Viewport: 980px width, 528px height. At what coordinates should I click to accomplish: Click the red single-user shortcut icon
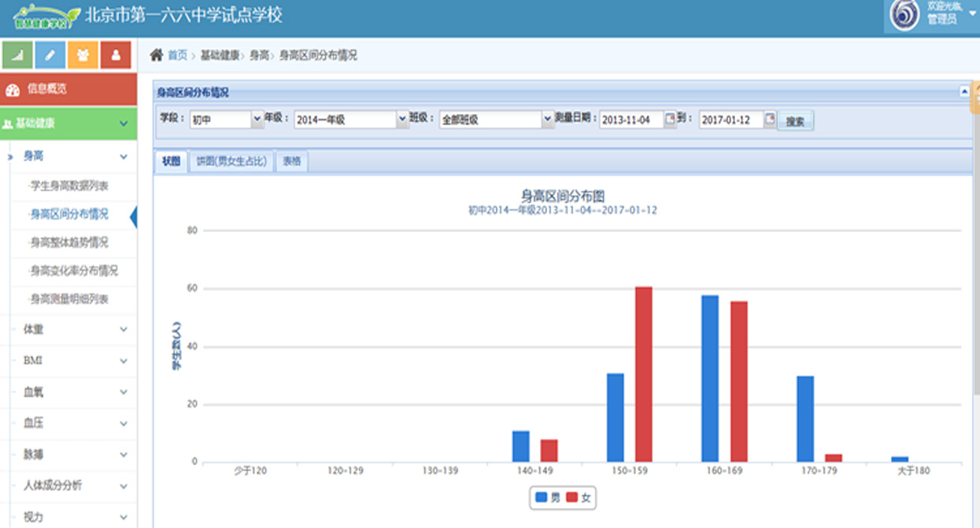(116, 55)
